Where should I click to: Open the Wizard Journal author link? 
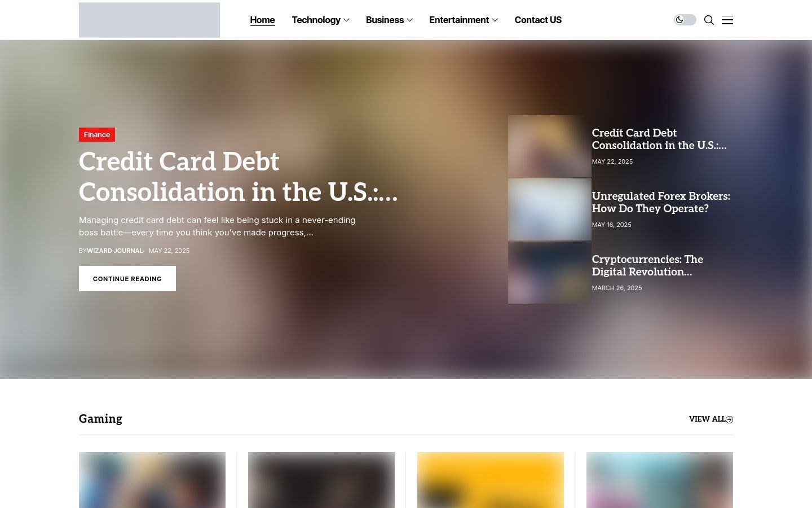[115, 251]
